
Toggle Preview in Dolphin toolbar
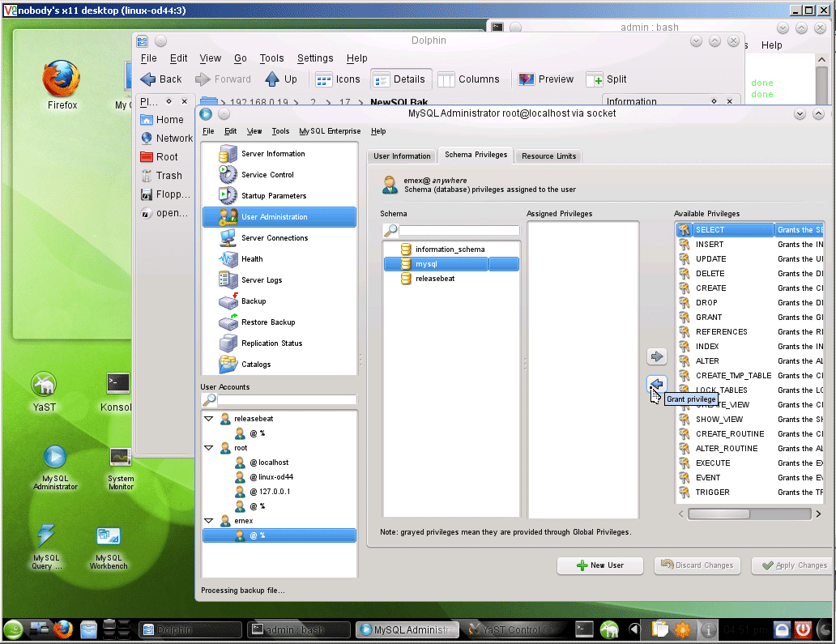546,79
